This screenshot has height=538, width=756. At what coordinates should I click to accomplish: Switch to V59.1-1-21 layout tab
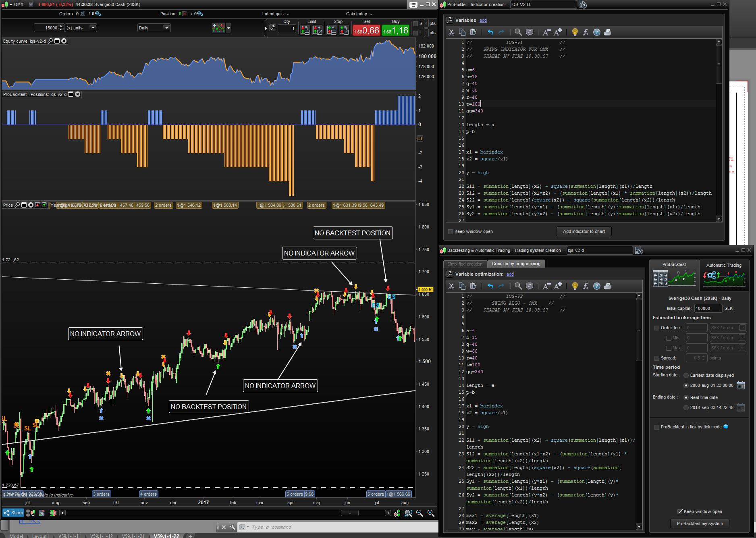[x=133, y=536]
